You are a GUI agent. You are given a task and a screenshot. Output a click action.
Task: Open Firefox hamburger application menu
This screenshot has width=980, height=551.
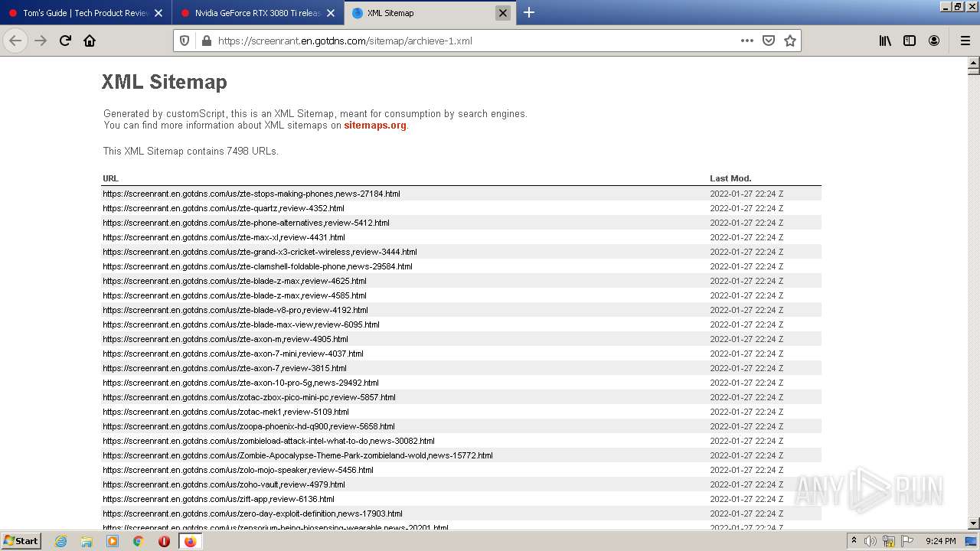pos(965,41)
